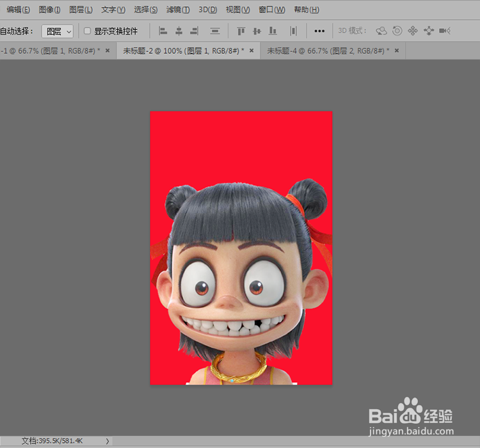Close the document tab ending -1 @ 66.7%

coord(108,51)
